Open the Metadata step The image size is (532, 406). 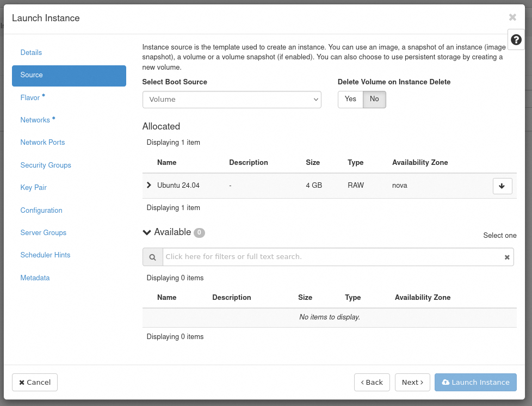35,278
